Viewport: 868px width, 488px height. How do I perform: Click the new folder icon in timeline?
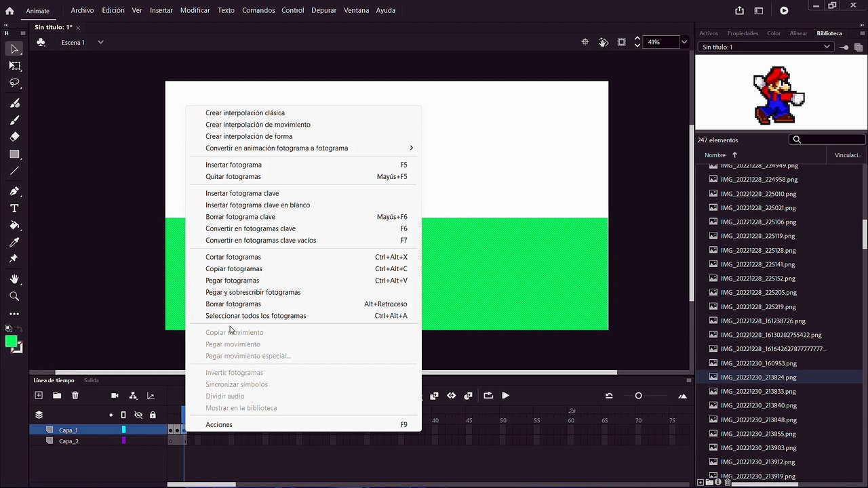click(x=57, y=395)
